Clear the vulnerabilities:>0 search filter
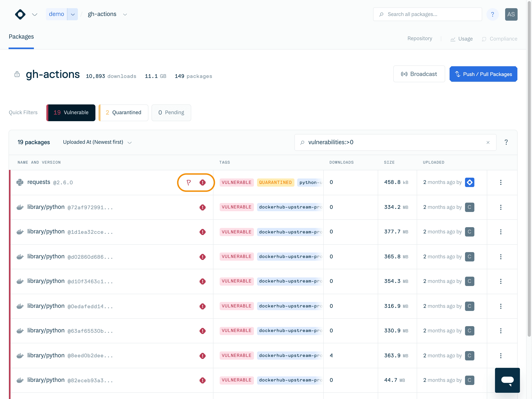 coord(488,142)
